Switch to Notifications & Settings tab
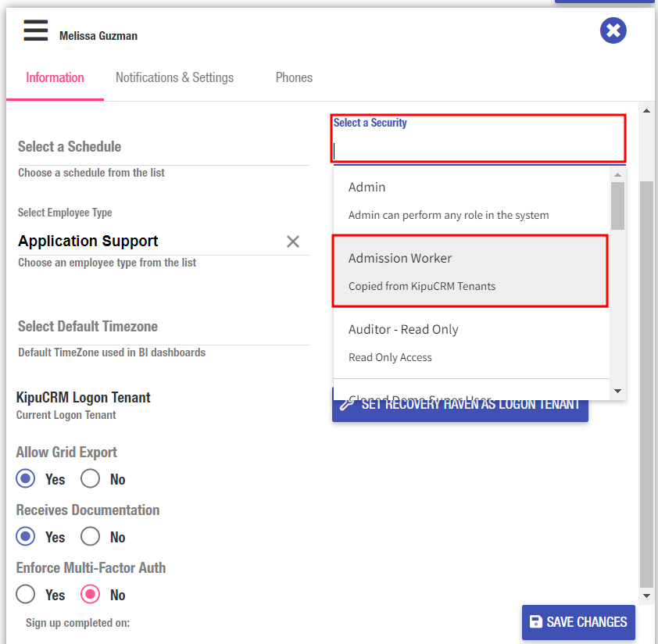Image resolution: width=658 pixels, height=644 pixels. tap(174, 77)
